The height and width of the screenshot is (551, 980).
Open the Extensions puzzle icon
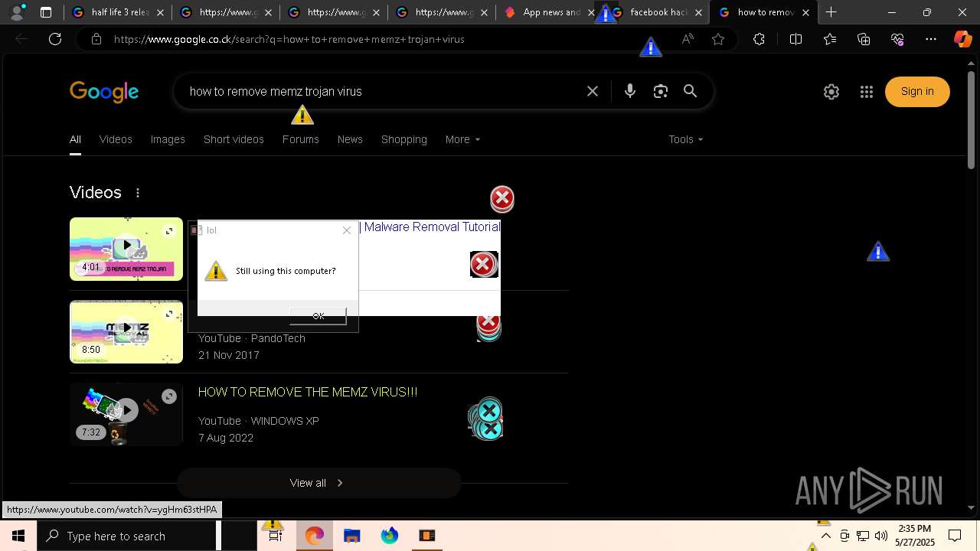click(759, 39)
